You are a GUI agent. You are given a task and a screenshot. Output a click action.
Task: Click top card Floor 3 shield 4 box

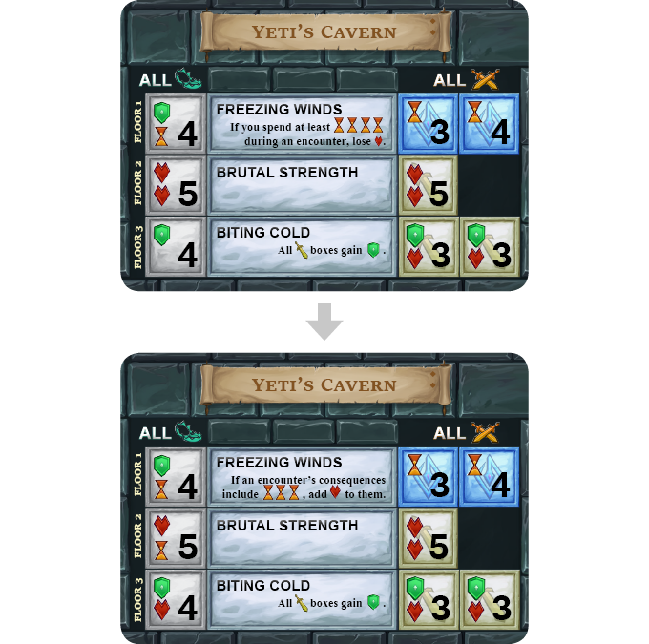pyautogui.click(x=176, y=247)
